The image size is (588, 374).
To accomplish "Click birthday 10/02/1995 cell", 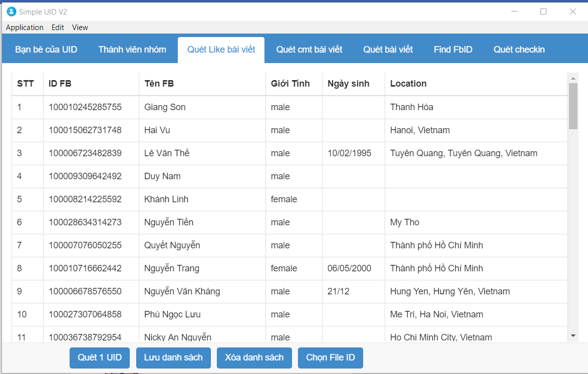I will click(x=354, y=154).
